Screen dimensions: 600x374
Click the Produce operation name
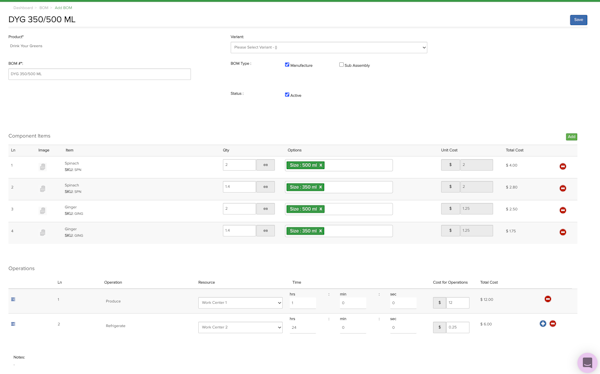[113, 301]
